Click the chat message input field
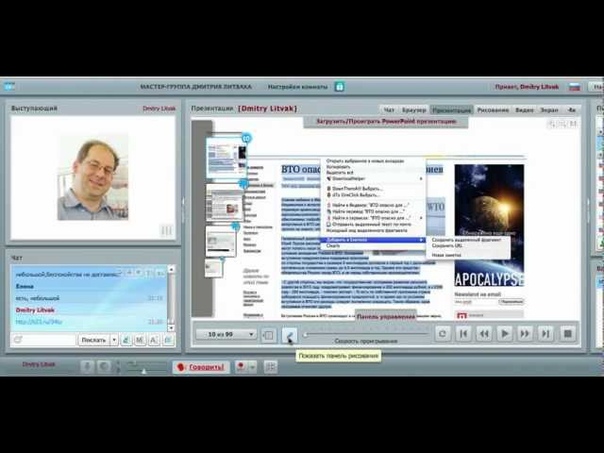 click(x=49, y=340)
